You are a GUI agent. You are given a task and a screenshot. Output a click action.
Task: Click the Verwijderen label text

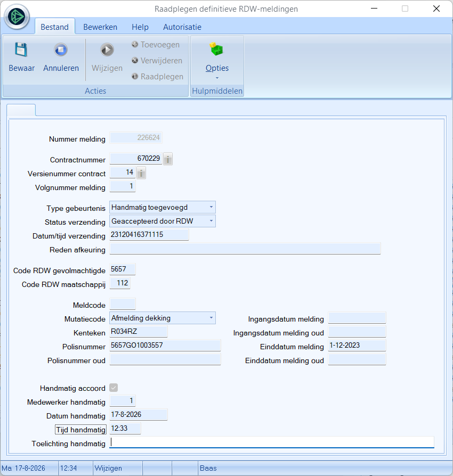[161, 61]
